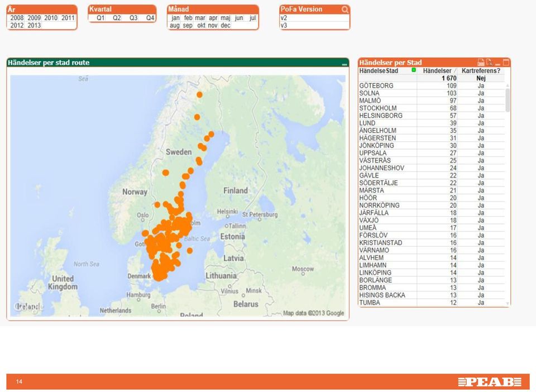
Task: Select year 2011 in the År filter
Action: coord(68,18)
